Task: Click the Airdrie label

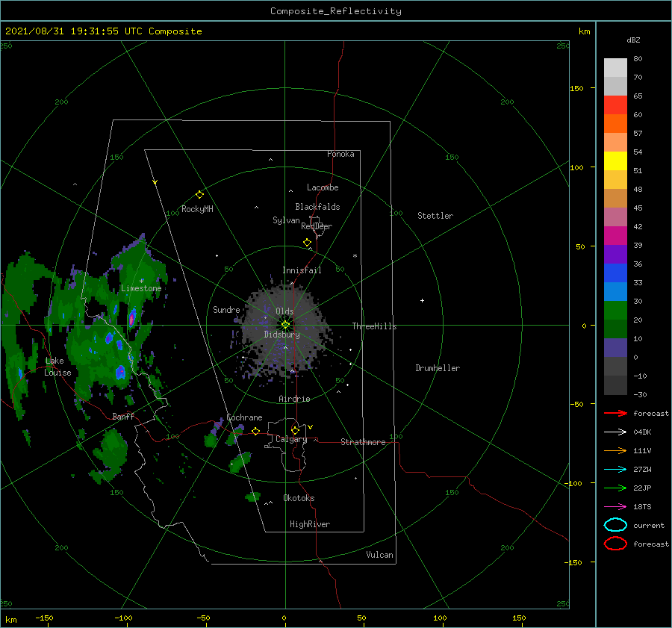Action: click(294, 399)
